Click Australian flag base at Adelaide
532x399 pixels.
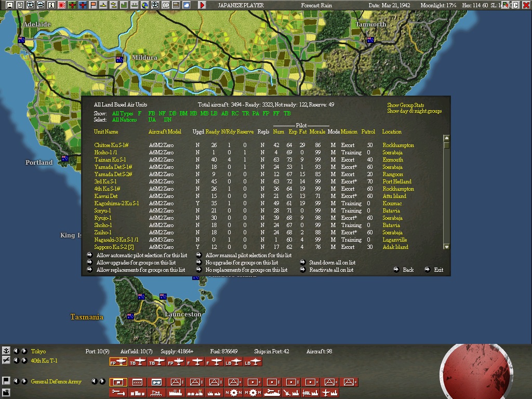pyautogui.click(x=21, y=40)
